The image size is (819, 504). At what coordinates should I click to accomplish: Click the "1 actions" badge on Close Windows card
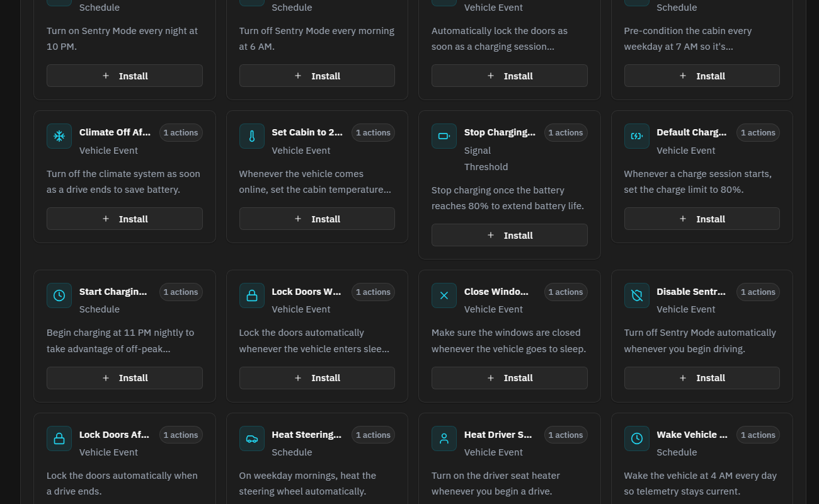point(566,292)
